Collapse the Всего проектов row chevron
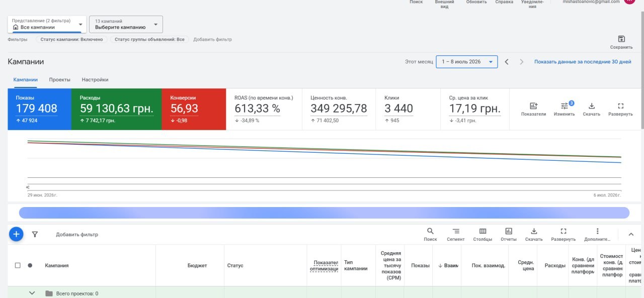644x298 pixels. tap(32, 293)
